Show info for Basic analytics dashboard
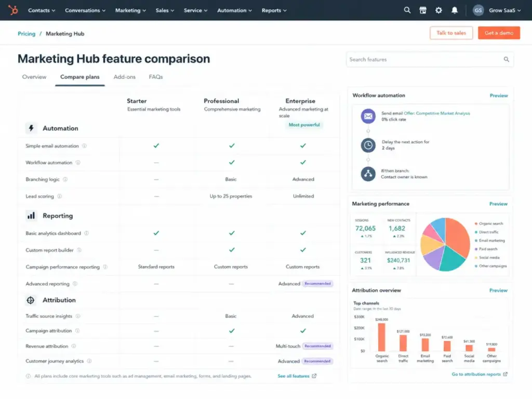Viewport: 532px width, 399px height. click(87, 233)
